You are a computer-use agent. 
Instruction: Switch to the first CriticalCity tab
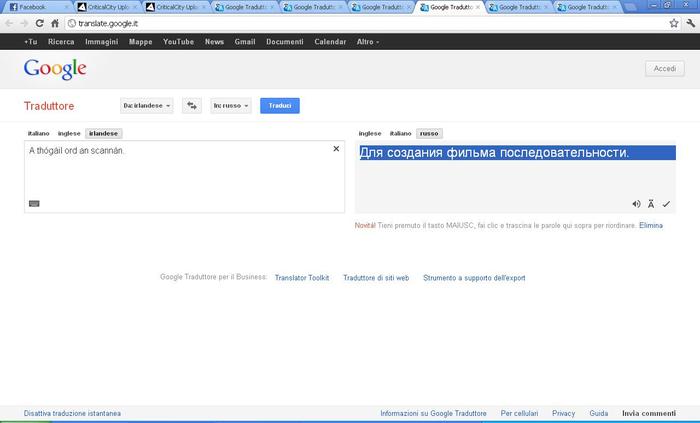point(106,7)
